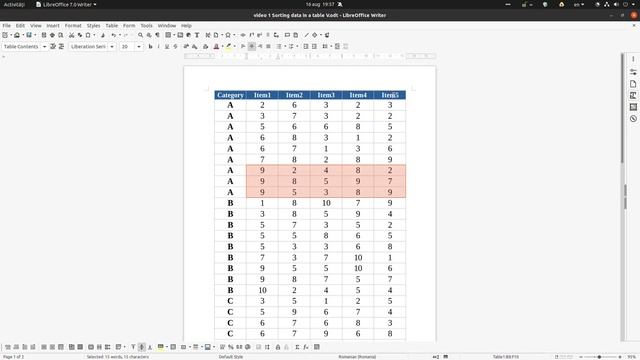
Task: Open the highlighting color dropdown arrow
Action: (234, 47)
